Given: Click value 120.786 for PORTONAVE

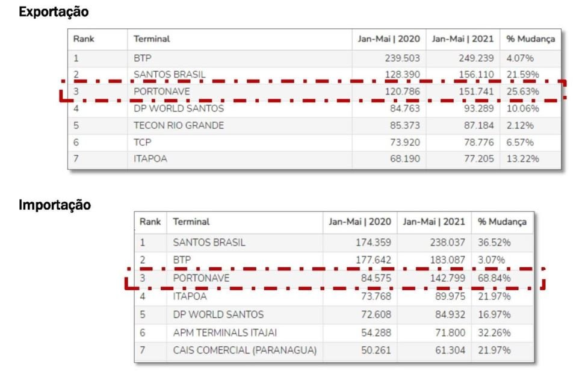Looking at the screenshot, I should point(402,92).
